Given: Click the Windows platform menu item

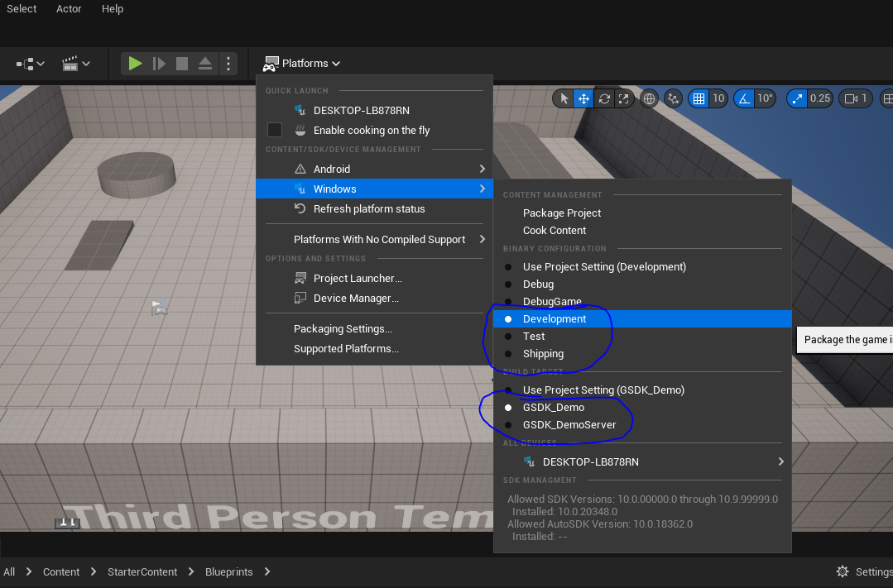Looking at the screenshot, I should pos(374,189).
